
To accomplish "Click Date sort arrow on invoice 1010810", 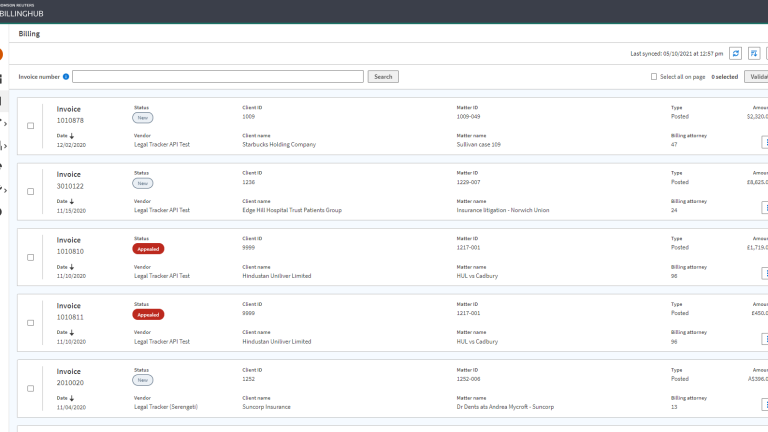I will tap(72, 267).
